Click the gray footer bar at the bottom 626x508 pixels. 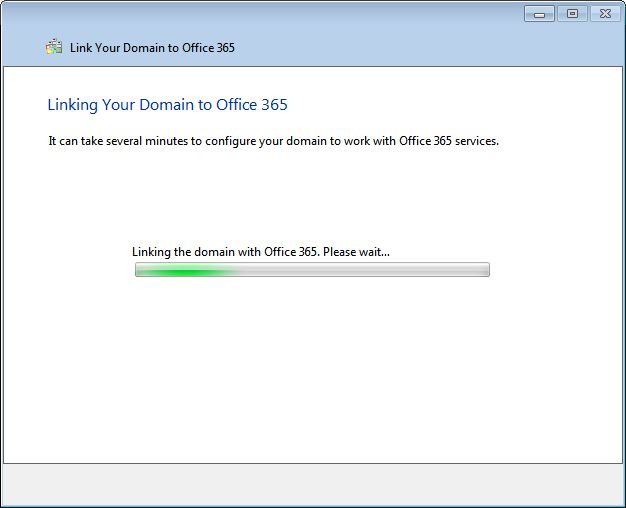(x=312, y=484)
